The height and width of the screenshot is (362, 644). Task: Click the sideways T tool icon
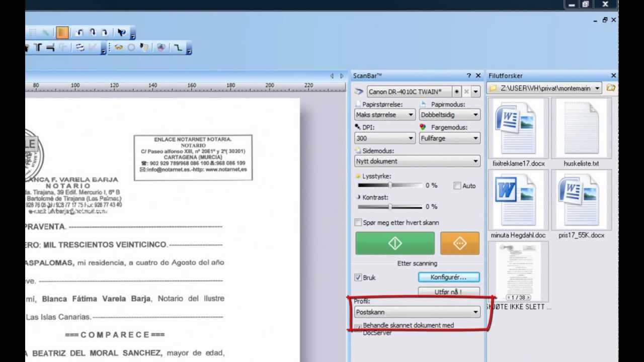point(50,48)
